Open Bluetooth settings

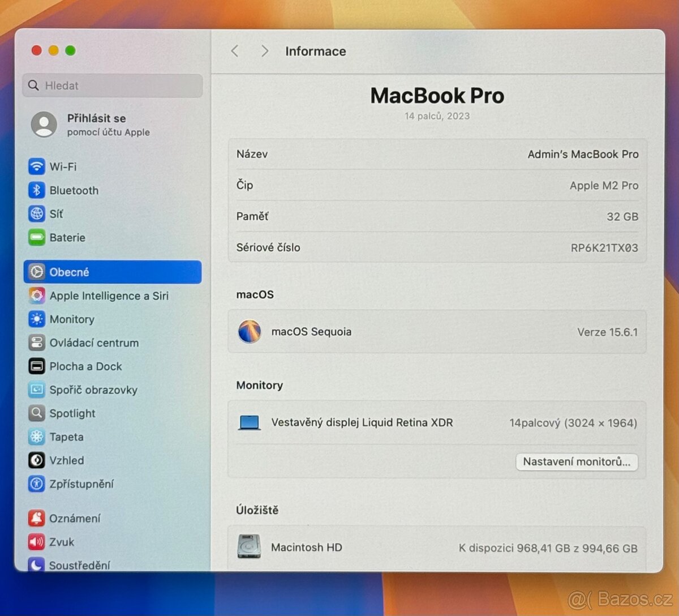pyautogui.click(x=74, y=190)
